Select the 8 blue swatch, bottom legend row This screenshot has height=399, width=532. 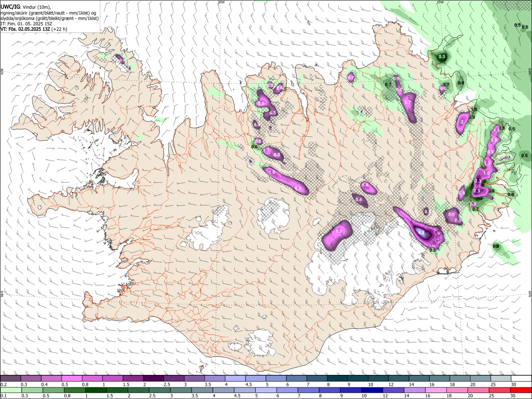pos(330,390)
